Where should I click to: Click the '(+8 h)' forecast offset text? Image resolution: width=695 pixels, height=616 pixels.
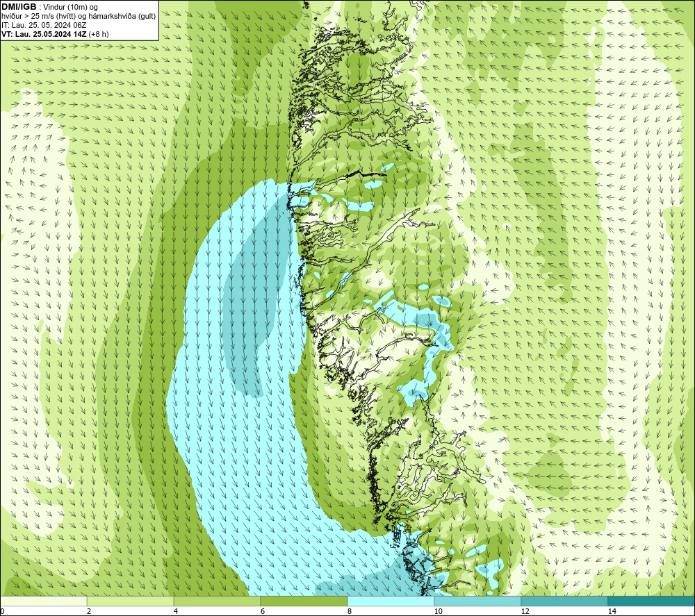(x=99, y=34)
